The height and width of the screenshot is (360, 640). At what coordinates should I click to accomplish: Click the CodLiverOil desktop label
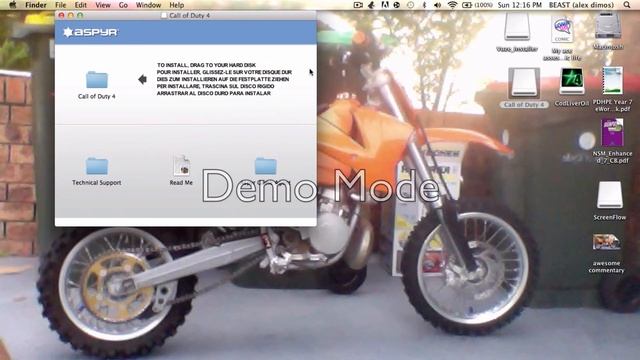(x=571, y=104)
